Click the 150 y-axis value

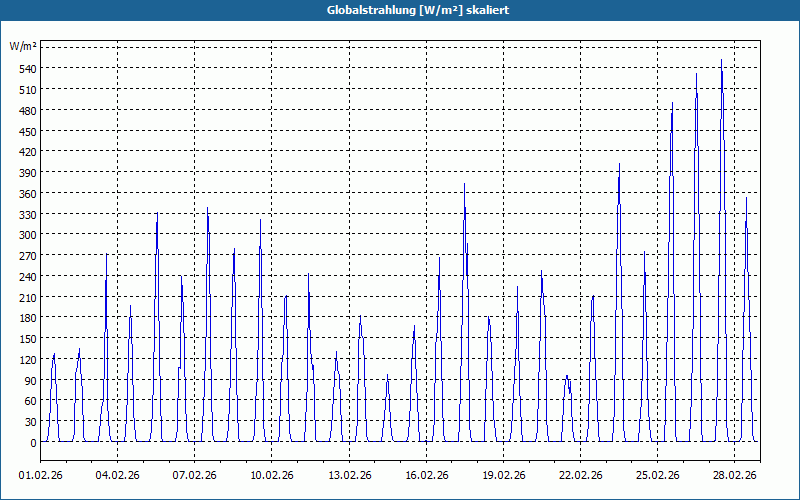tap(28, 339)
